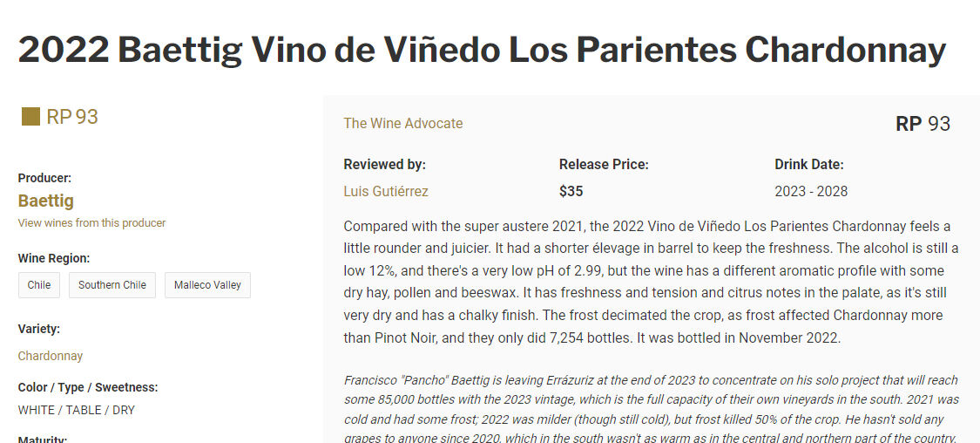Image resolution: width=980 pixels, height=443 pixels.
Task: Click the 2022 Baettig Chardonnay page title
Action: (x=482, y=50)
